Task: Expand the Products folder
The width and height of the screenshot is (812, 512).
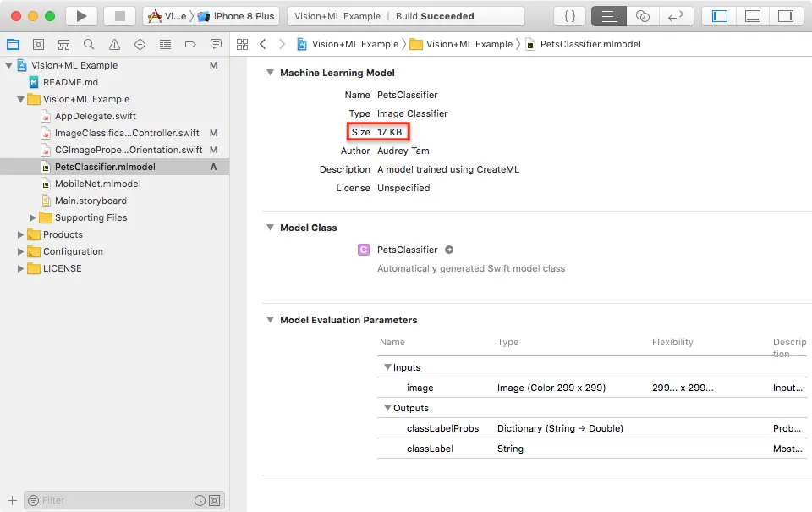Action: [x=20, y=234]
